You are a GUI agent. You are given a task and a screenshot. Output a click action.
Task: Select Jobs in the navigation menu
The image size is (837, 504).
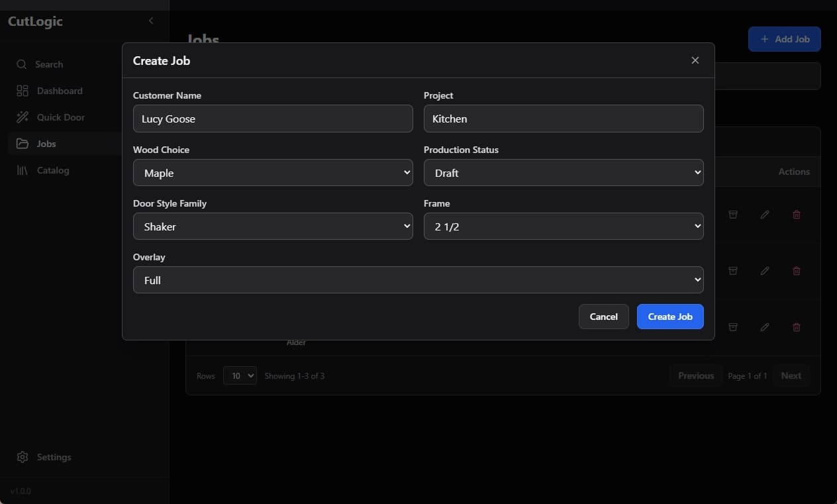click(x=46, y=144)
